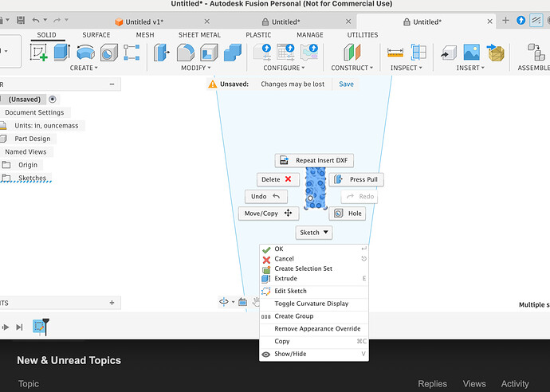The height and width of the screenshot is (392, 550).
Task: Expand the CONSTRUCT dropdown
Action: (352, 68)
